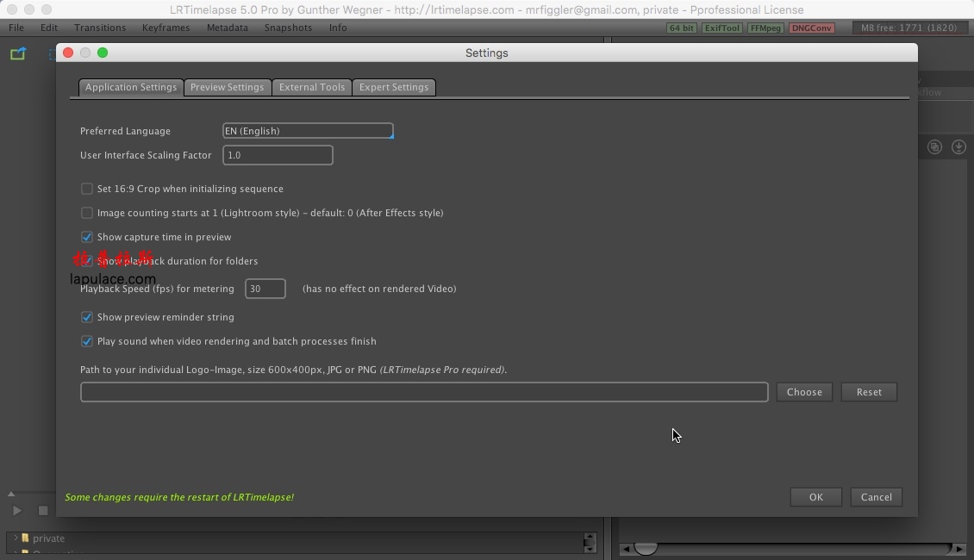Click the ExifTool status badge
The height and width of the screenshot is (560, 974).
(x=721, y=28)
